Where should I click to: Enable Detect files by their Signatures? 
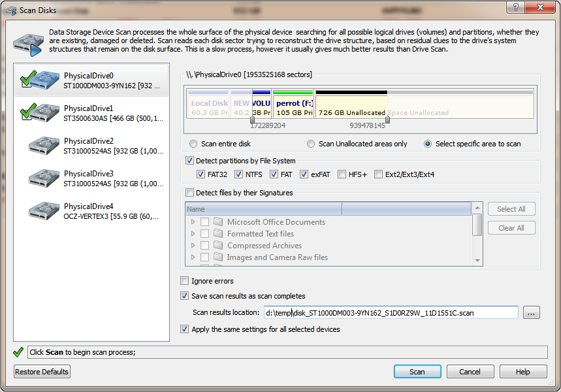[x=189, y=193]
